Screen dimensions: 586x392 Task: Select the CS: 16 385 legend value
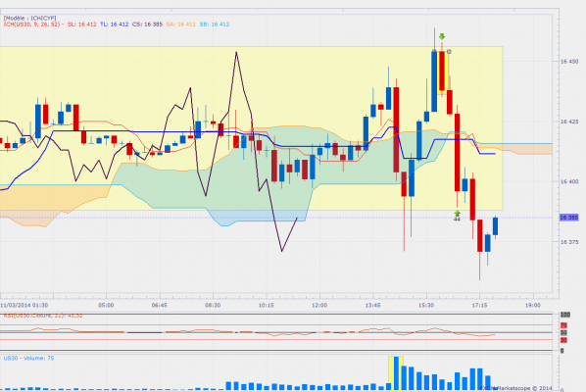[147, 24]
